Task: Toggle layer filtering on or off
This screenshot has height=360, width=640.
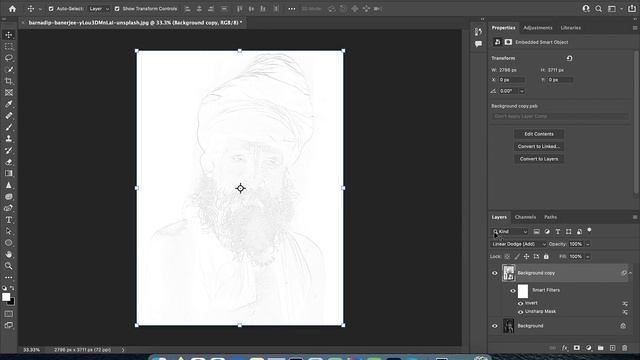Action: tap(589, 231)
